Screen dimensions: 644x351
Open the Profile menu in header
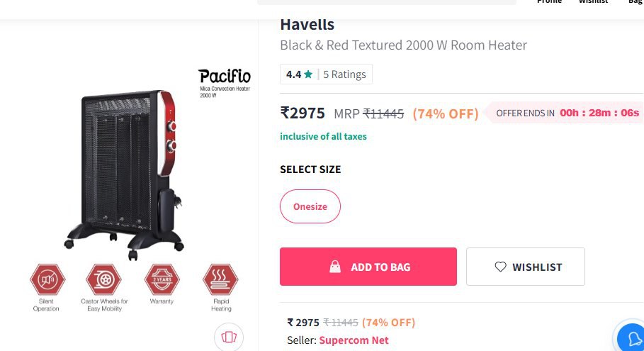549,1
